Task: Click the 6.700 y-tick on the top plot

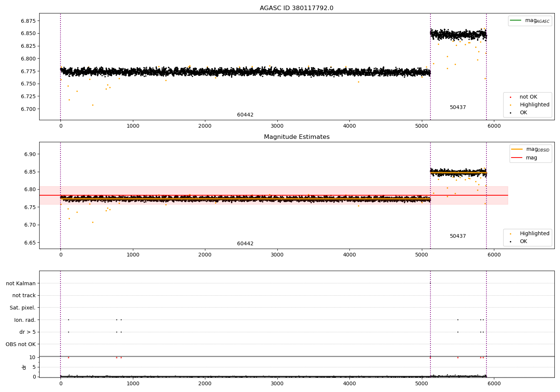Action: 28,109
